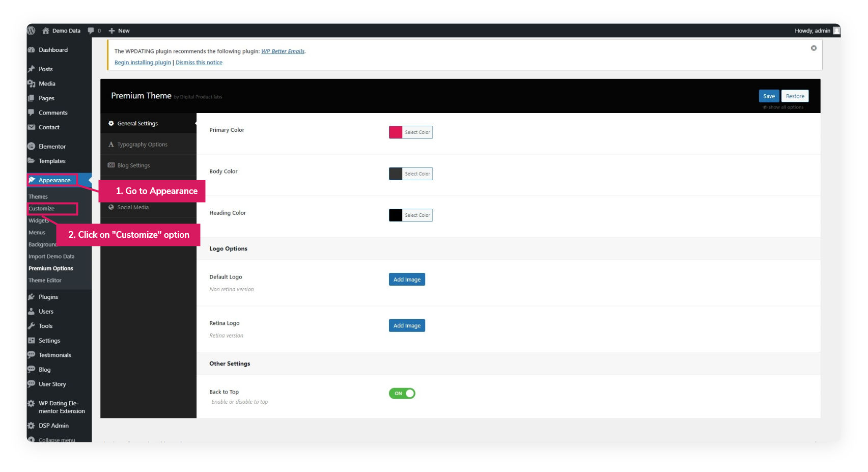Click the Plugins icon in the sidebar
This screenshot has width=868, height=472.
pyautogui.click(x=32, y=297)
